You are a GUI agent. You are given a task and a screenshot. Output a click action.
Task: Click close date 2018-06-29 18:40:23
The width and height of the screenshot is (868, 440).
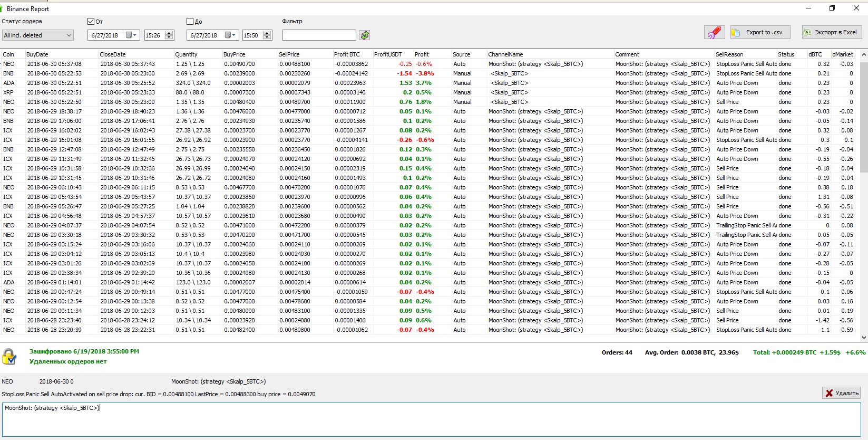pyautogui.click(x=128, y=111)
